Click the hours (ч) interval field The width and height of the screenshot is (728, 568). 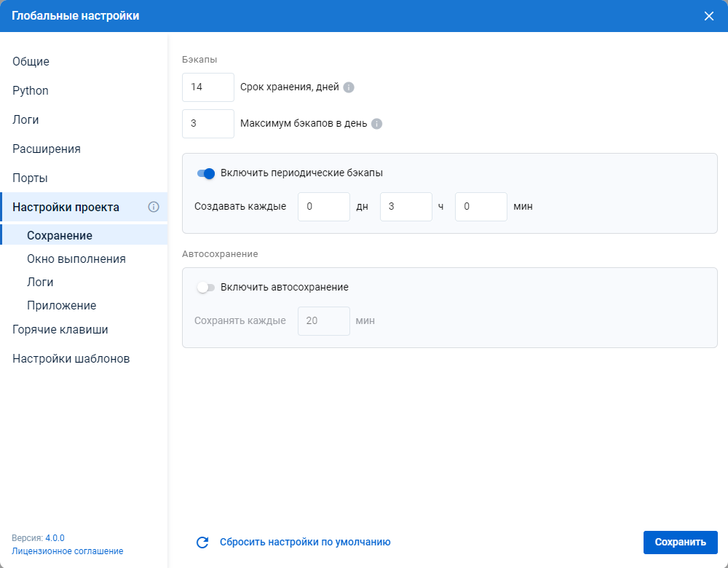(x=405, y=207)
